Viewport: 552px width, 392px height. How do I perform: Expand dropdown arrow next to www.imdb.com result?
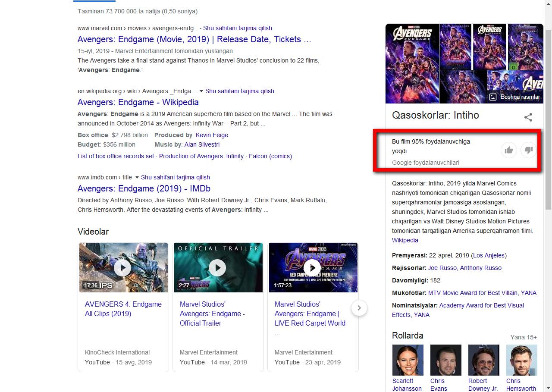point(137,177)
